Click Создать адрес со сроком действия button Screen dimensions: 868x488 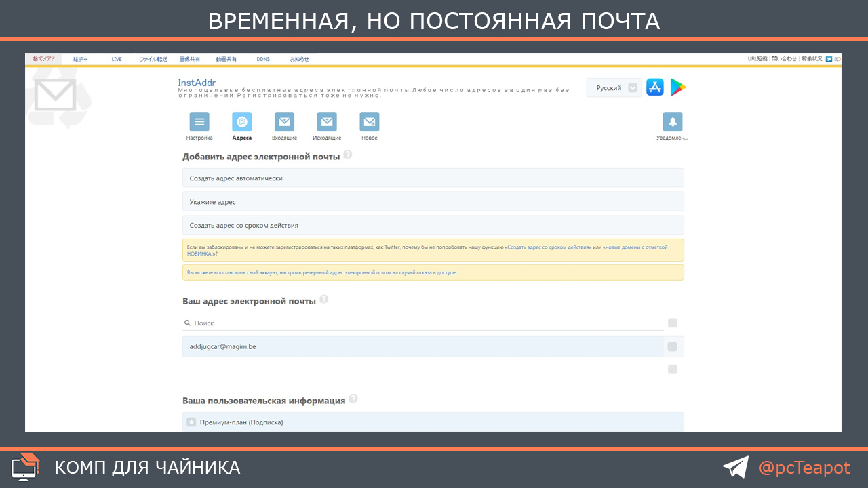433,225
